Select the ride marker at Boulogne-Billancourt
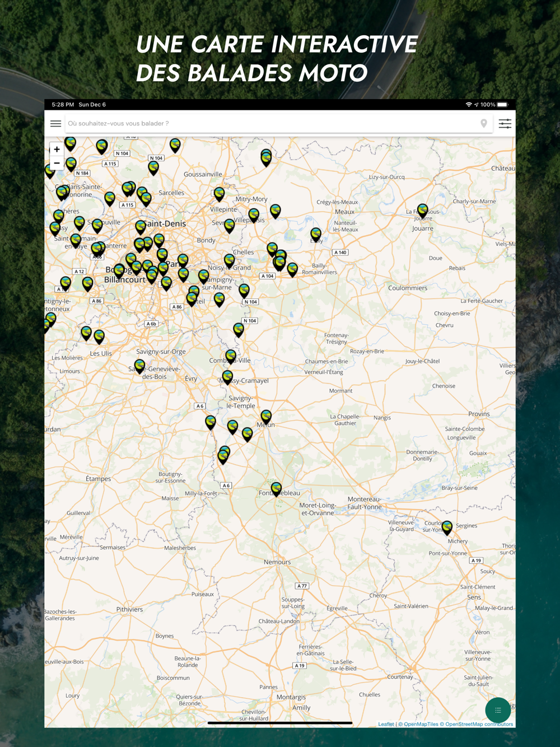This screenshot has height=747, width=560. pos(119,271)
